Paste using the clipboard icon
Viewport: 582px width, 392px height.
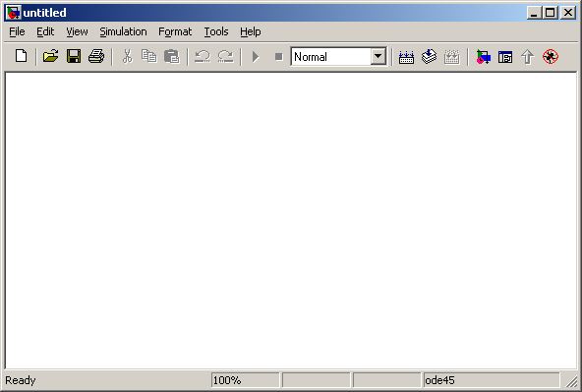pyautogui.click(x=172, y=56)
